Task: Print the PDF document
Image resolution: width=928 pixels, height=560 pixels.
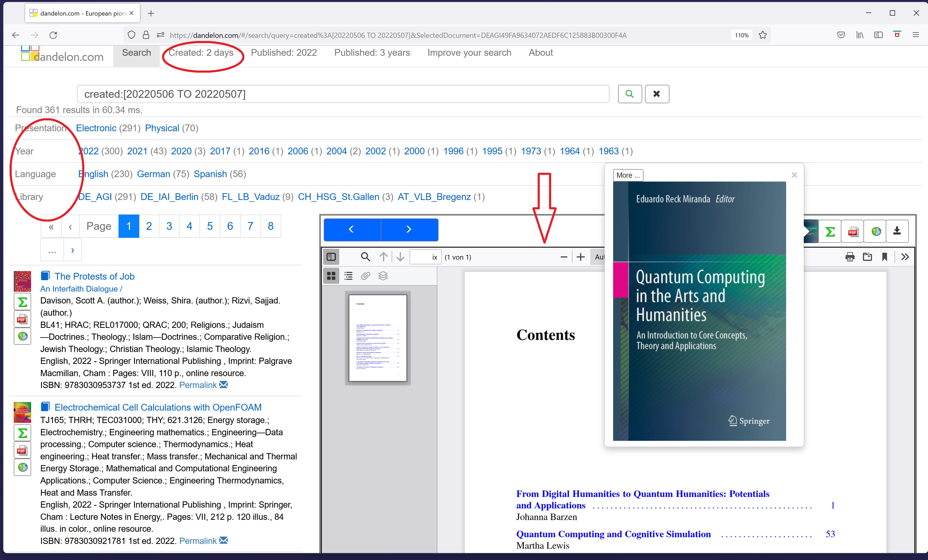Action: click(x=850, y=257)
